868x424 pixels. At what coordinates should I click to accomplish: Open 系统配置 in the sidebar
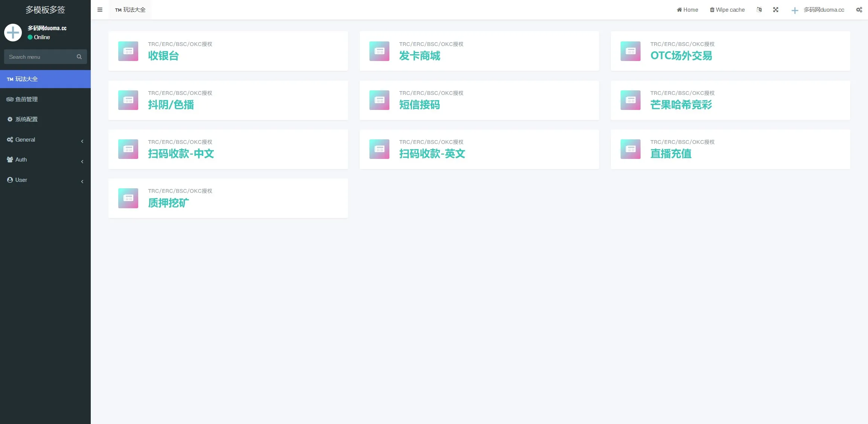point(45,119)
